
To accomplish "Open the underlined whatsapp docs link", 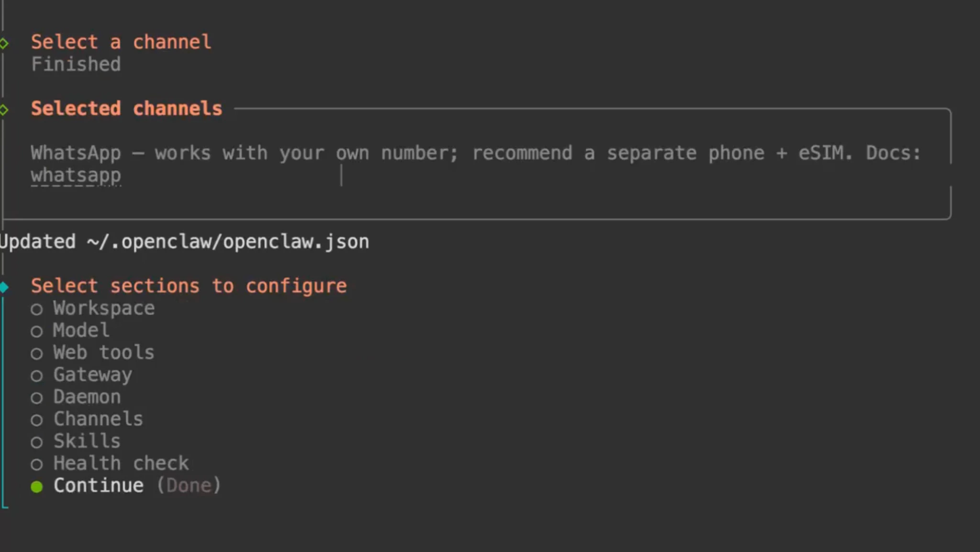I will [x=76, y=176].
